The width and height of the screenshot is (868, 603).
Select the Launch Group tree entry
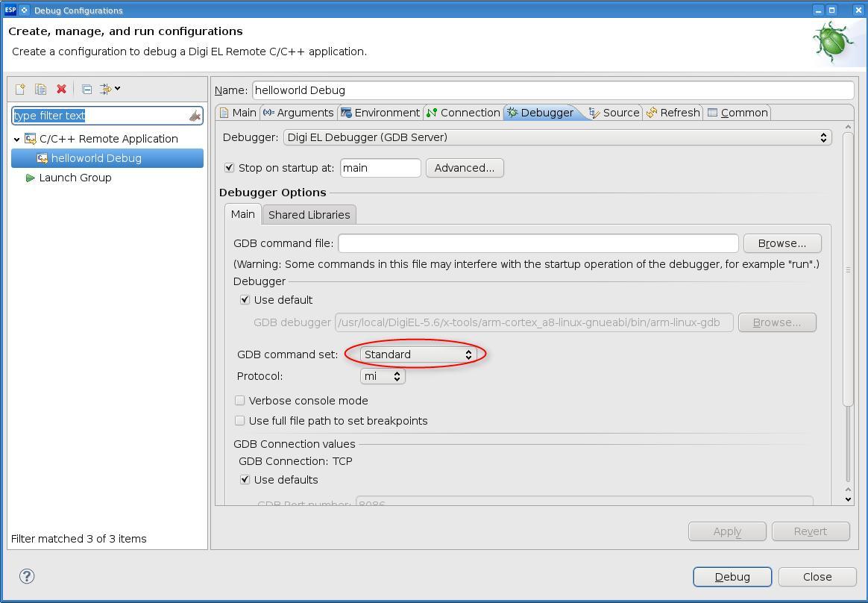[75, 178]
